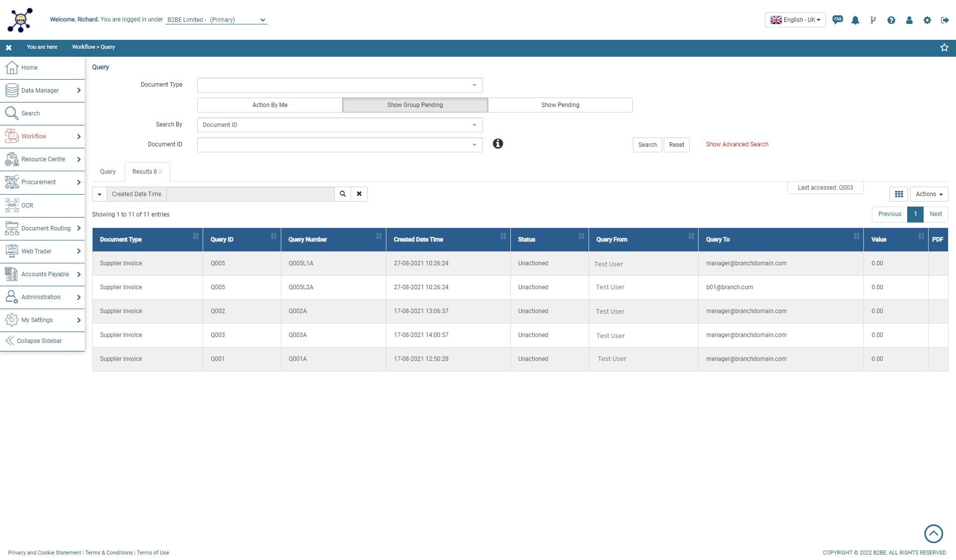
Task: Click the scroll-to-top arrow circle
Action: pos(934,534)
